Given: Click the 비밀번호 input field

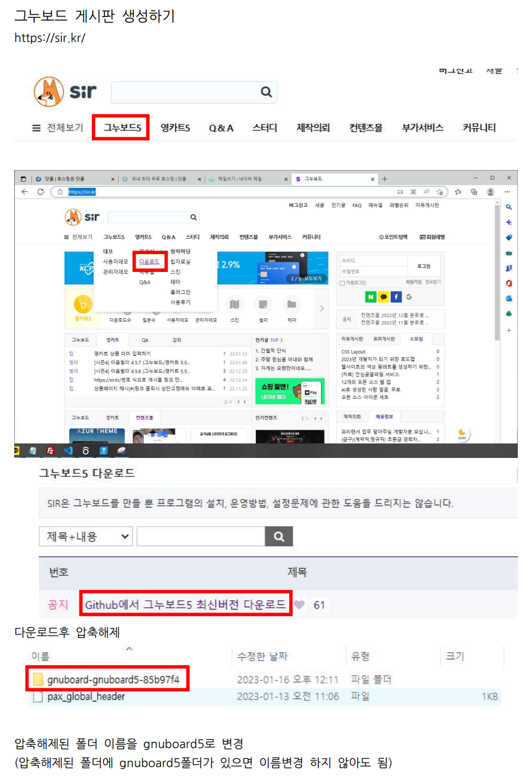Looking at the screenshot, I should pos(373,271).
